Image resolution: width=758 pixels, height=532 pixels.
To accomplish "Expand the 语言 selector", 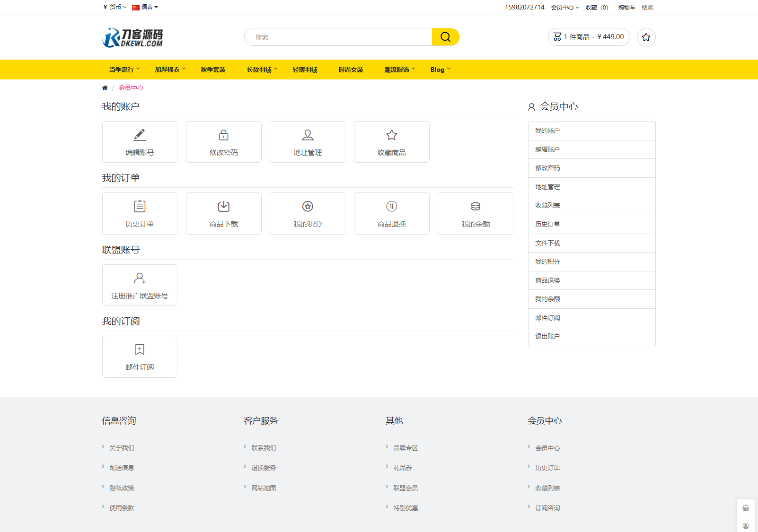I will point(145,7).
